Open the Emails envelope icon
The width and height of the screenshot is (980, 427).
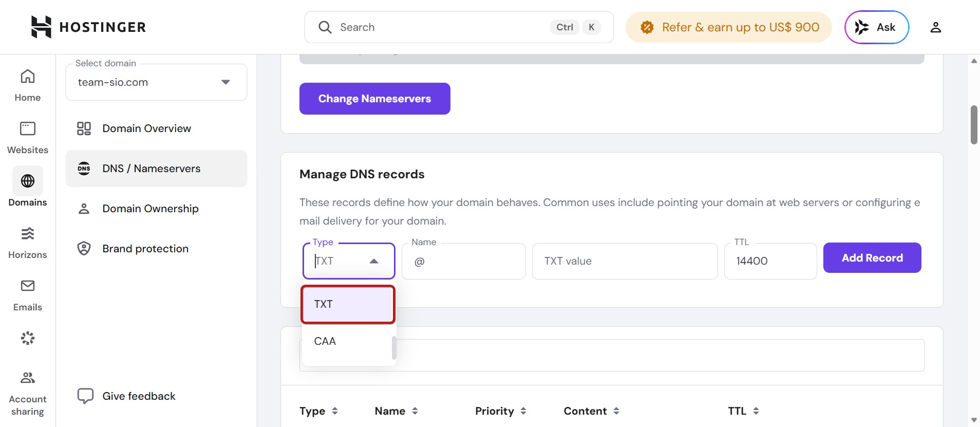[x=28, y=286]
